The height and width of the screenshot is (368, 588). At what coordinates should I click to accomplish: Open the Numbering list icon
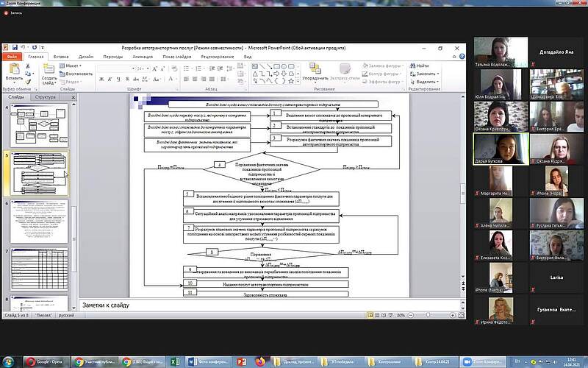click(x=199, y=68)
